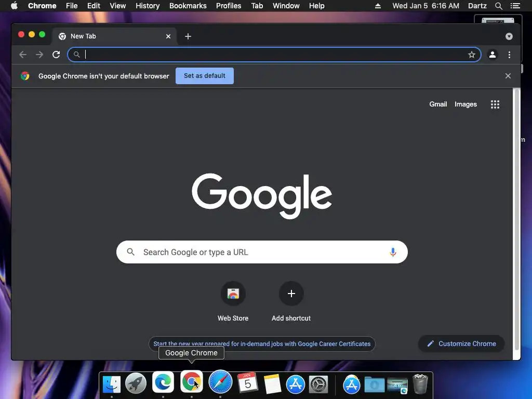This screenshot has height=399, width=532.
Task: Open Calendar from the Dock
Action: click(247, 382)
